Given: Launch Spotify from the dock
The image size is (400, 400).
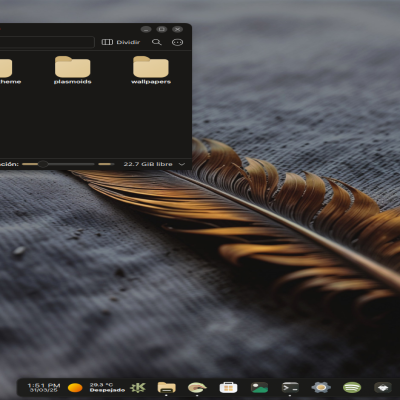Looking at the screenshot, I should 352,387.
